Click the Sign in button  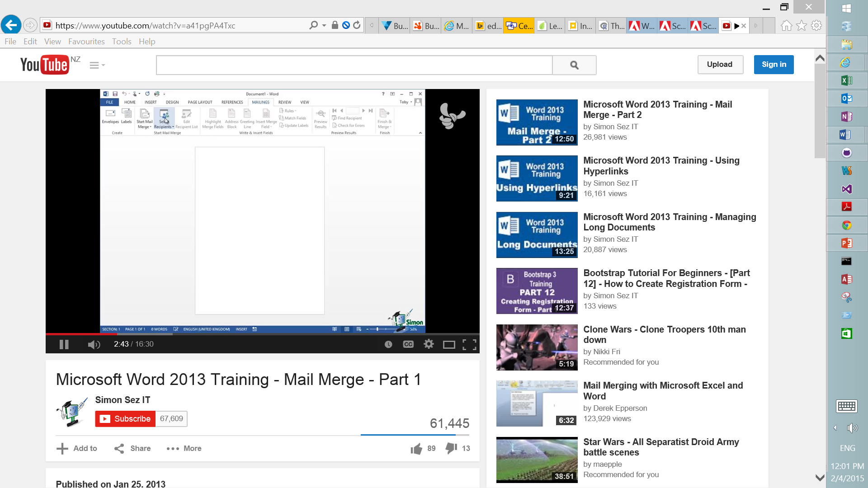(774, 65)
